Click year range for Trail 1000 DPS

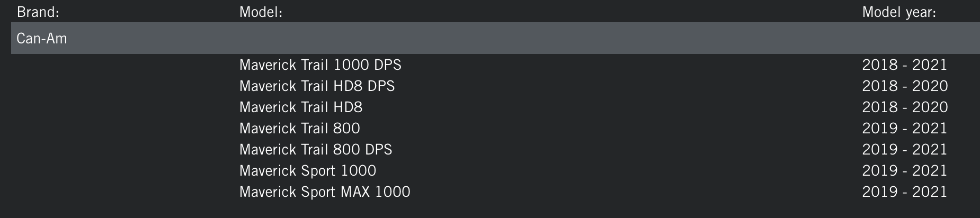(904, 65)
